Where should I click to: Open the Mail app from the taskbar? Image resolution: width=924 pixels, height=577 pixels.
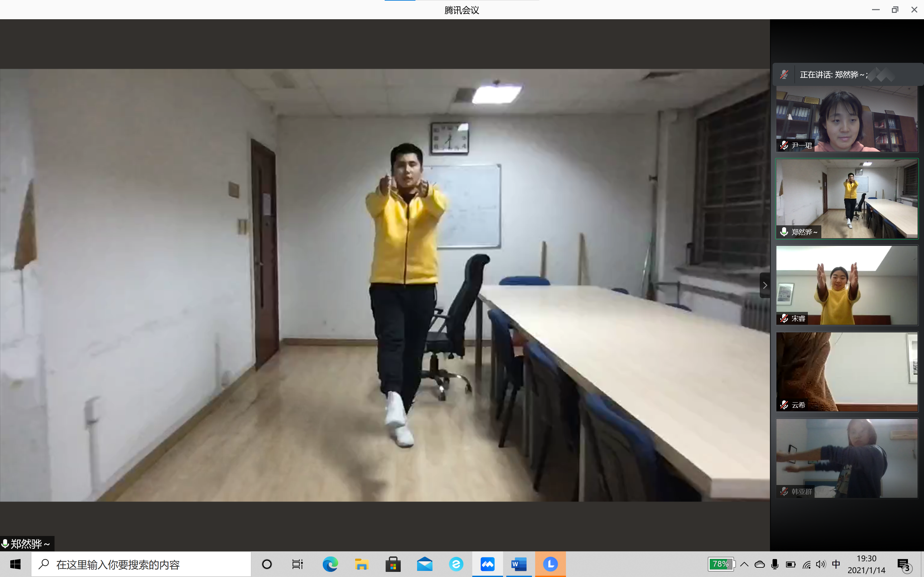424,564
